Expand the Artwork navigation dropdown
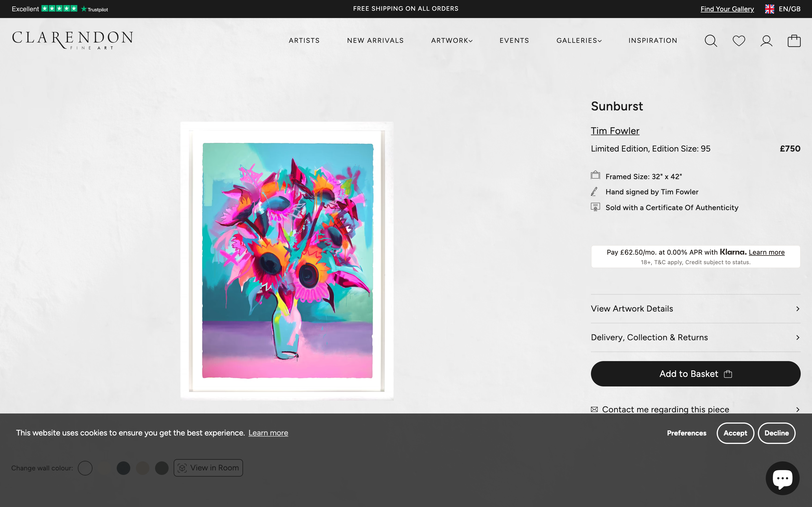The height and width of the screenshot is (507, 812). point(452,41)
